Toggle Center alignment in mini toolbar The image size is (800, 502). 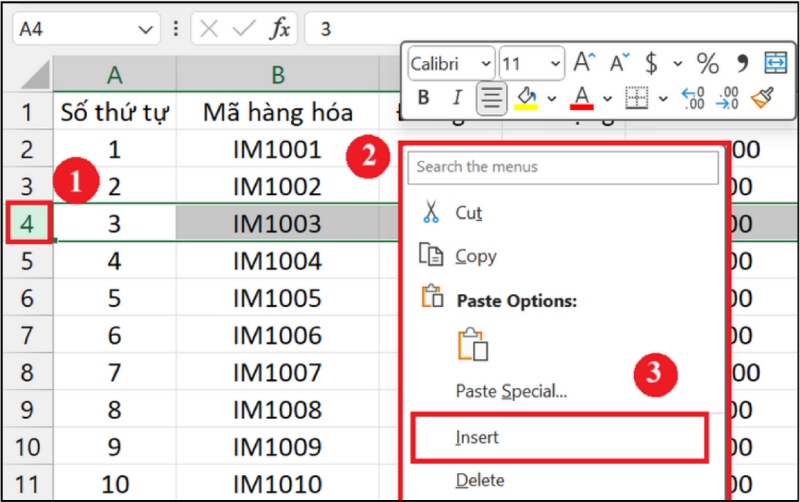pos(491,97)
